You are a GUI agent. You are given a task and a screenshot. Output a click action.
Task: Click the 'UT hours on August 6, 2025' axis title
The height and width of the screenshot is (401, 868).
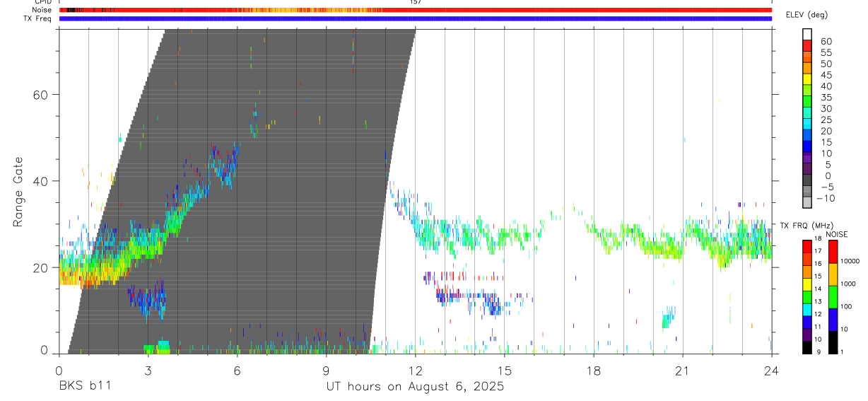tap(415, 387)
